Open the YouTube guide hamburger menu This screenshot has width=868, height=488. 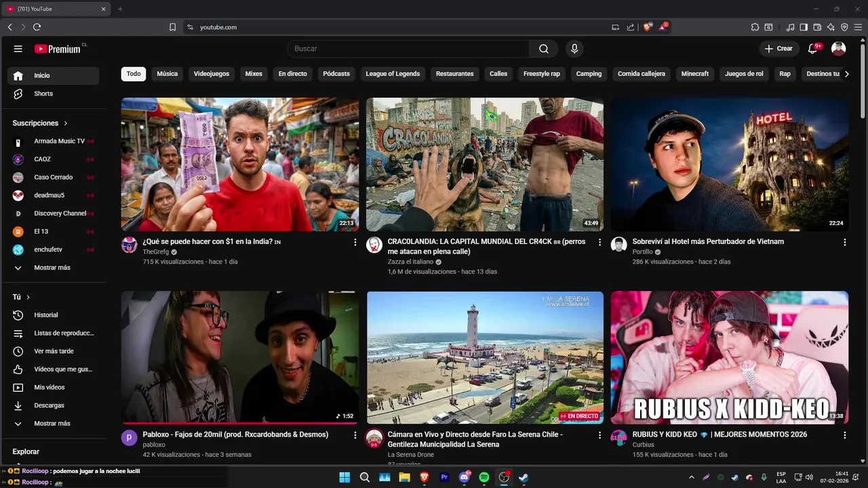pos(18,49)
